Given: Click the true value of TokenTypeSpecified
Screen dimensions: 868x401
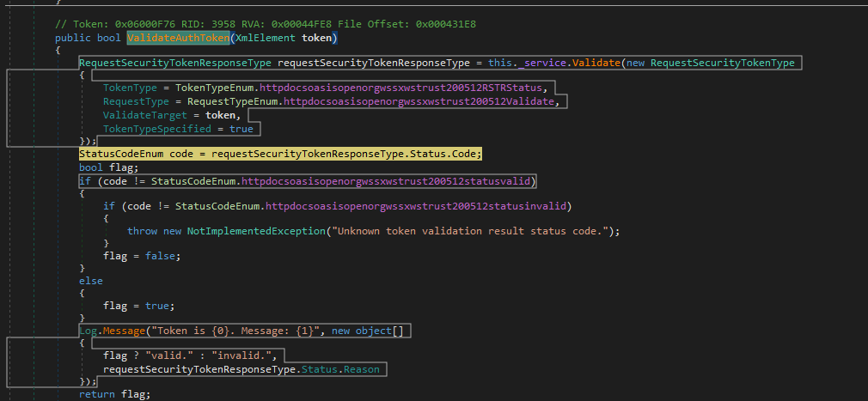Looking at the screenshot, I should pyautogui.click(x=241, y=129).
